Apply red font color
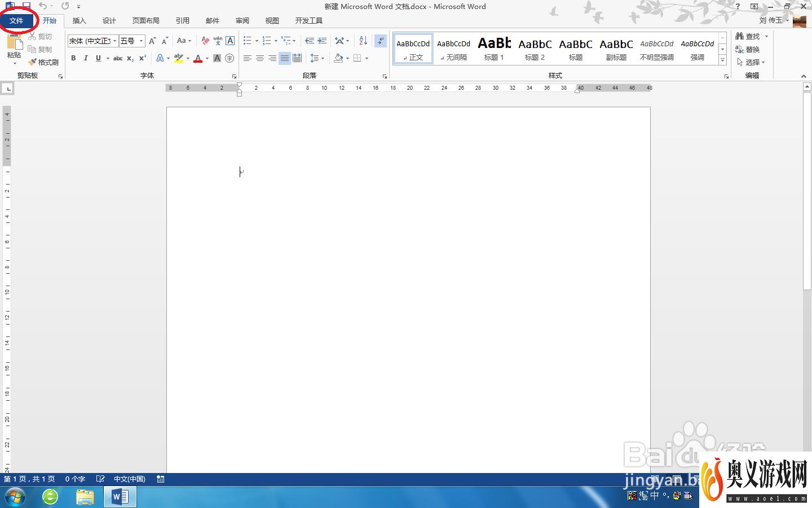The width and height of the screenshot is (812, 508). (198, 58)
